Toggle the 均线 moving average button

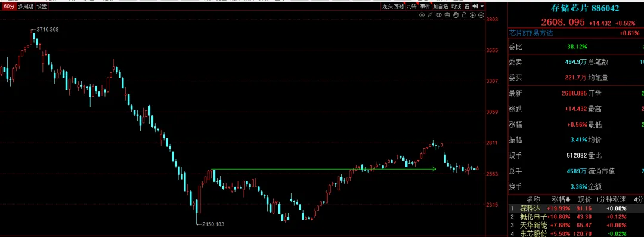[456, 6]
